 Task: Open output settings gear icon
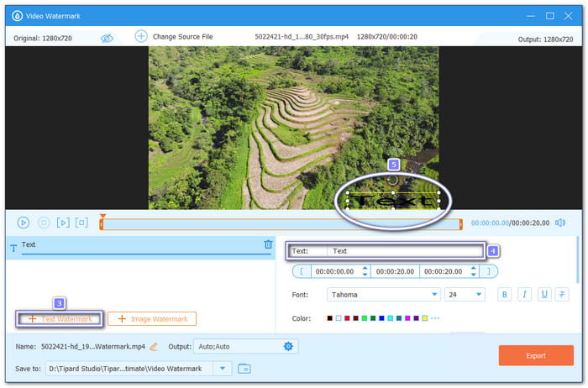pyautogui.click(x=288, y=346)
